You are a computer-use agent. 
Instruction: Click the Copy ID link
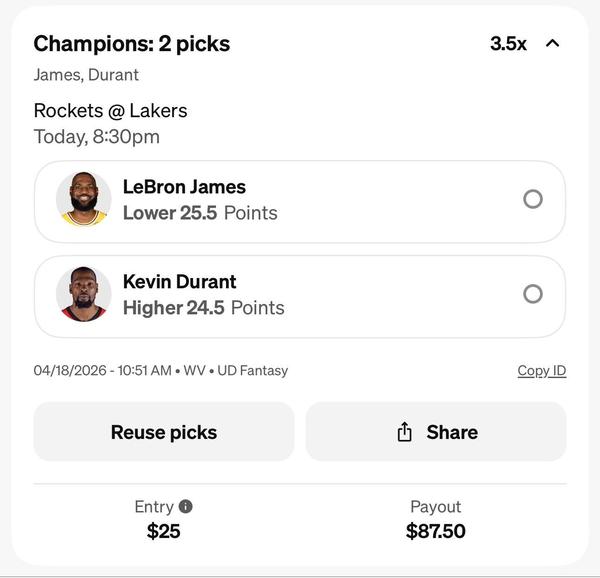point(541,371)
